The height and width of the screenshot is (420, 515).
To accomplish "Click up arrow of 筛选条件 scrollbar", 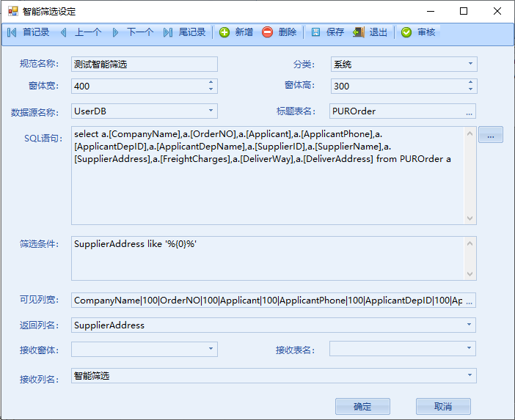I will click(470, 243).
